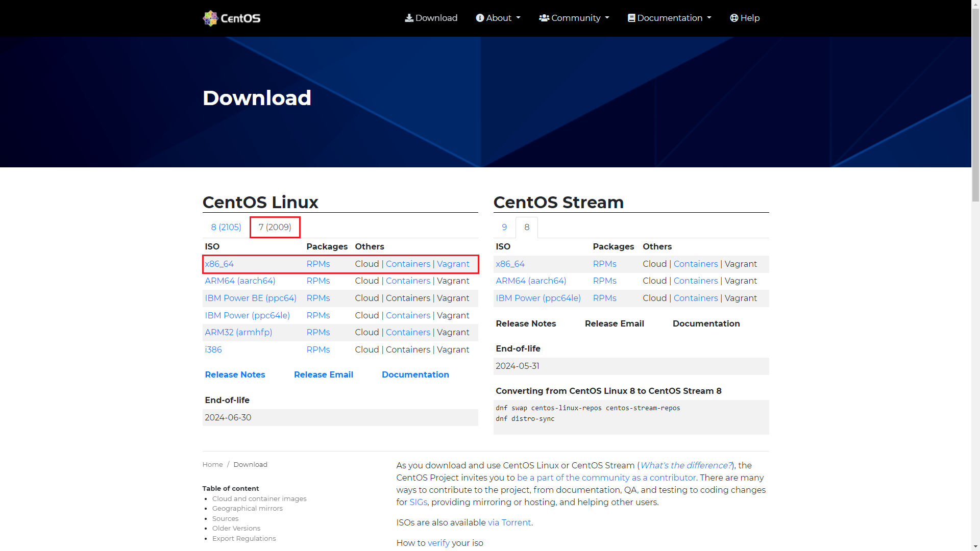
Task: Select the 7 (2009) tab
Action: pos(275,228)
